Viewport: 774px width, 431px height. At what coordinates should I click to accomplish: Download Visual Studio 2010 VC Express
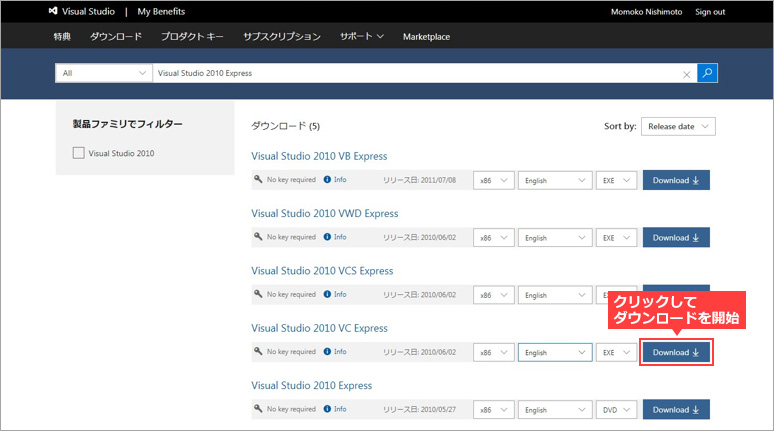point(676,352)
